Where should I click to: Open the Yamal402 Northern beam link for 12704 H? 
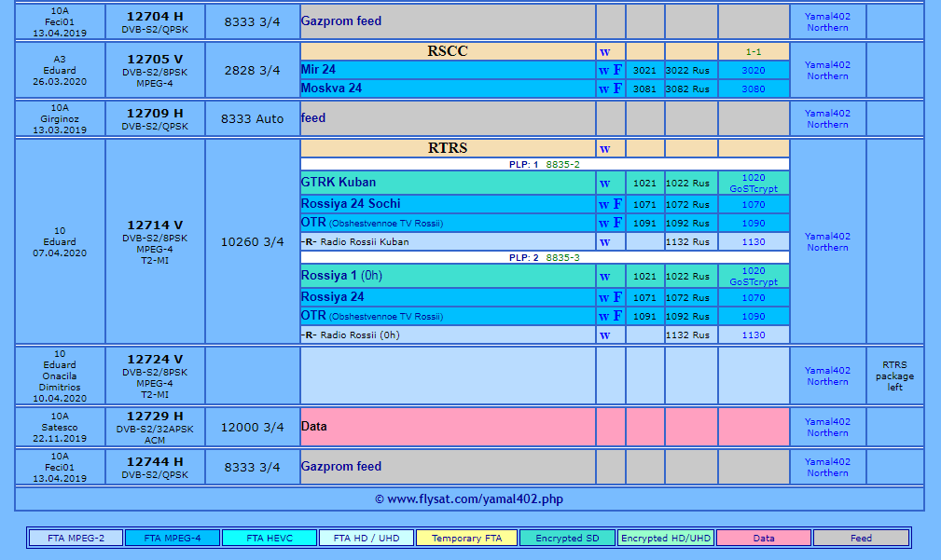827,22
